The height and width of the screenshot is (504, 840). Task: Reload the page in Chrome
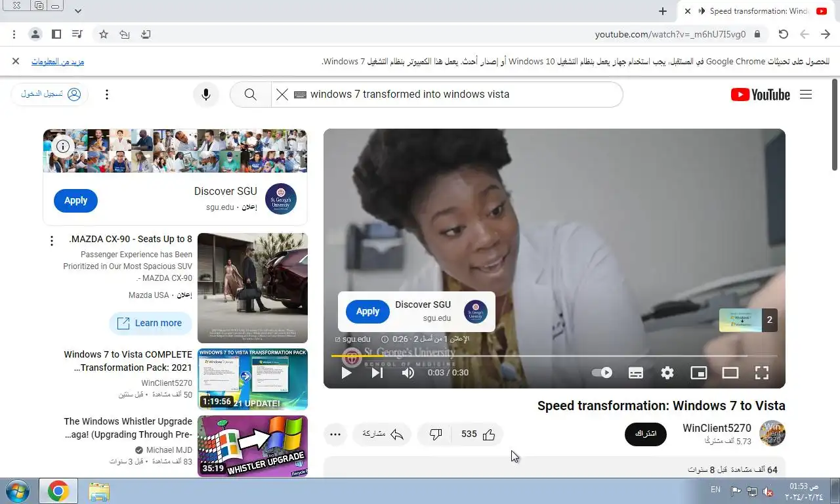point(783,34)
